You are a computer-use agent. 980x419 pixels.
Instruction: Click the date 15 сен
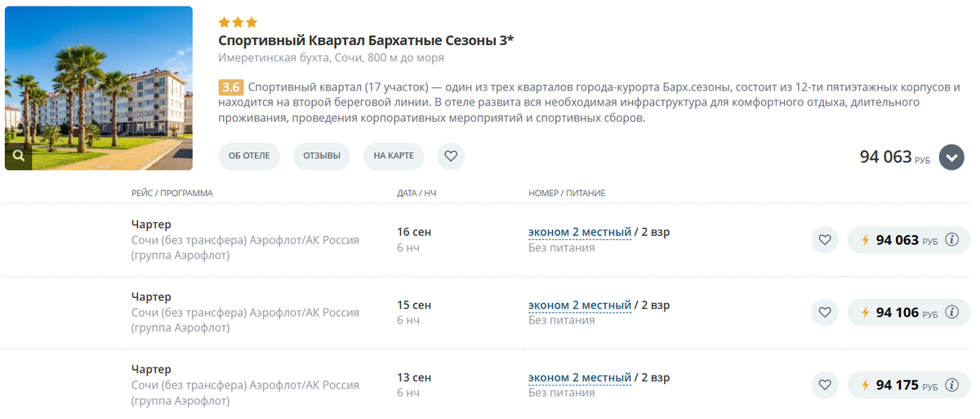414,305
